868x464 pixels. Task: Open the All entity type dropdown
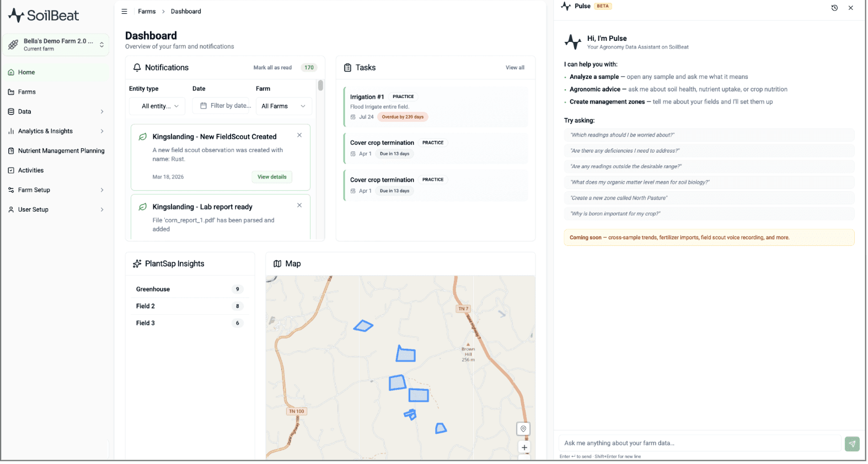point(157,106)
